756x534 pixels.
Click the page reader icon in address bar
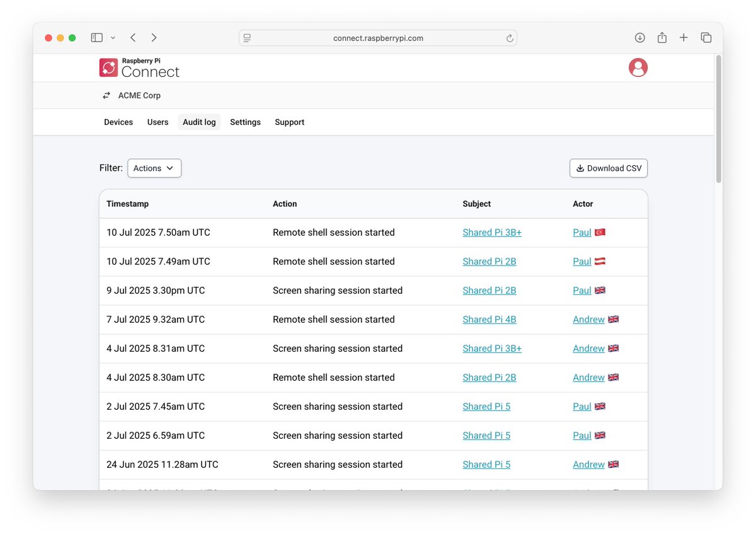pyautogui.click(x=248, y=38)
